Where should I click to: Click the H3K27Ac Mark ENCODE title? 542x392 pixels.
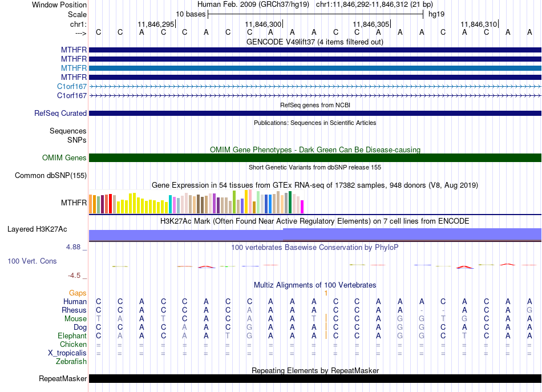[x=315, y=221]
